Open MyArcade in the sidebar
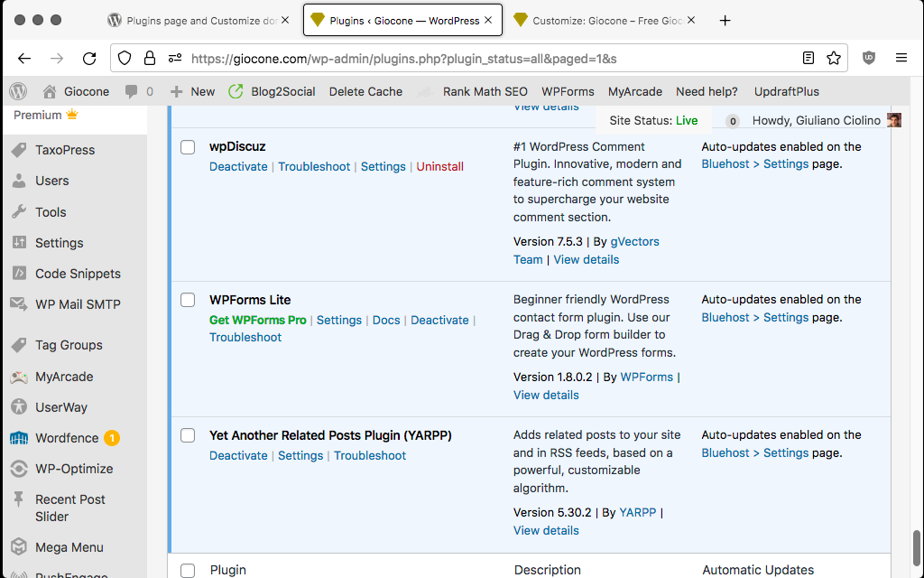Image resolution: width=924 pixels, height=578 pixels. [64, 377]
